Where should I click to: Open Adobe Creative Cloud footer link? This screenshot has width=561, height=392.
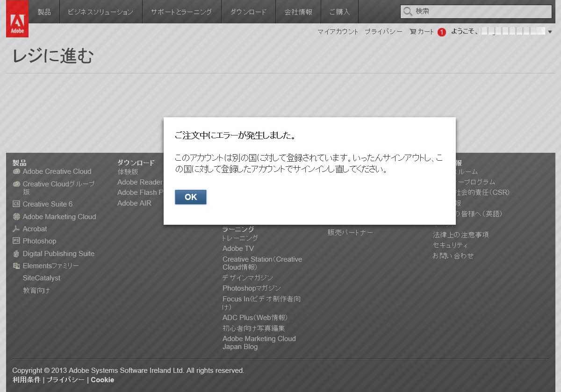pos(57,171)
